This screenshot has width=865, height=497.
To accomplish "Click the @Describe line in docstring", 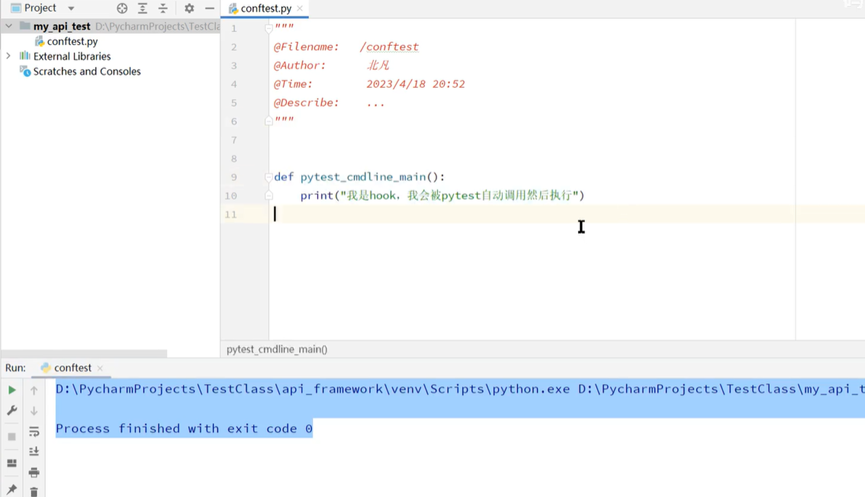I will click(x=329, y=103).
